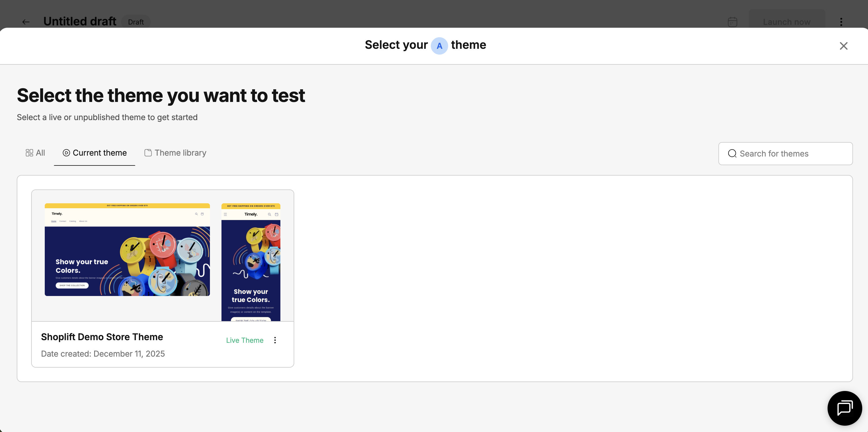The width and height of the screenshot is (868, 432).
Task: Select the desktop preview of Shoplift theme
Action: click(x=127, y=250)
